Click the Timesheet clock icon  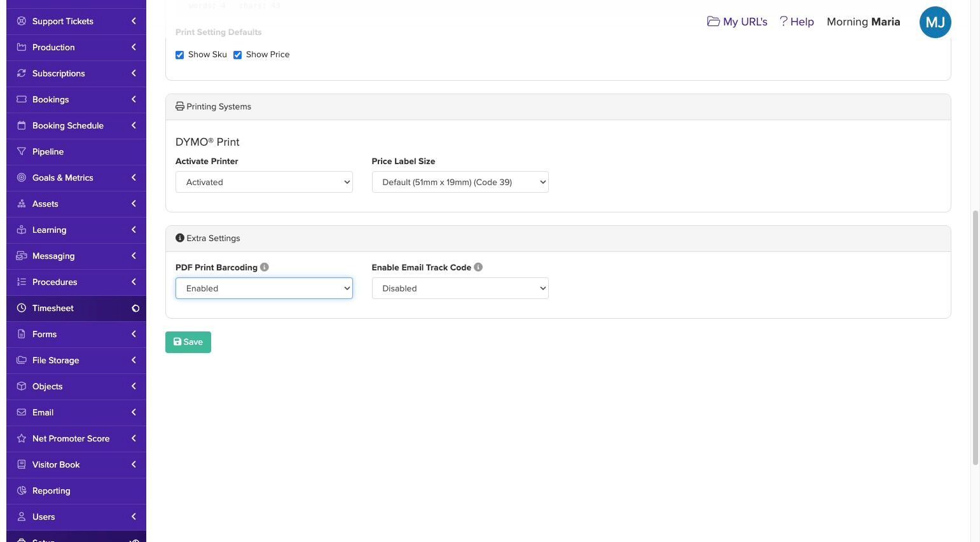point(22,308)
